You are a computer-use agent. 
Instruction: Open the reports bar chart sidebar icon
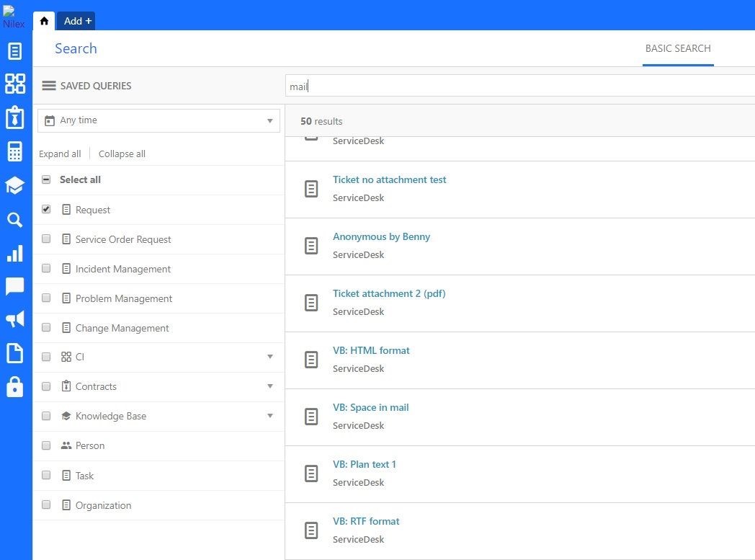pyautogui.click(x=15, y=253)
